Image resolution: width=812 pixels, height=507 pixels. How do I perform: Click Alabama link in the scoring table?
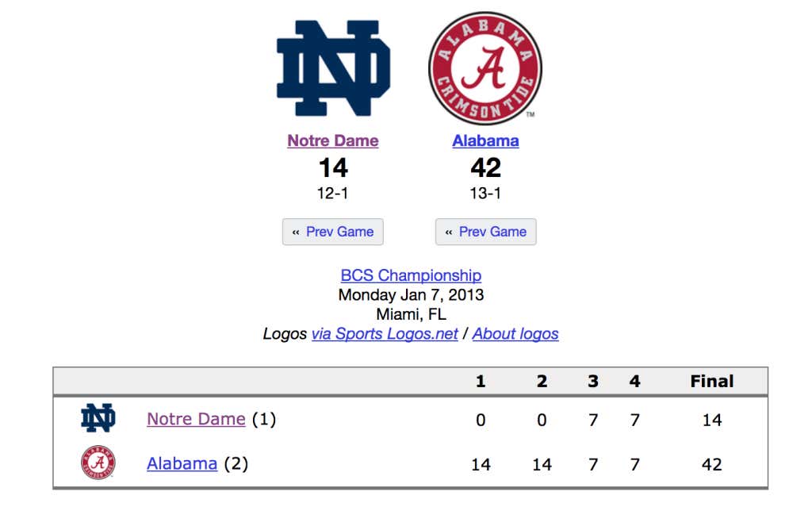pos(182,463)
